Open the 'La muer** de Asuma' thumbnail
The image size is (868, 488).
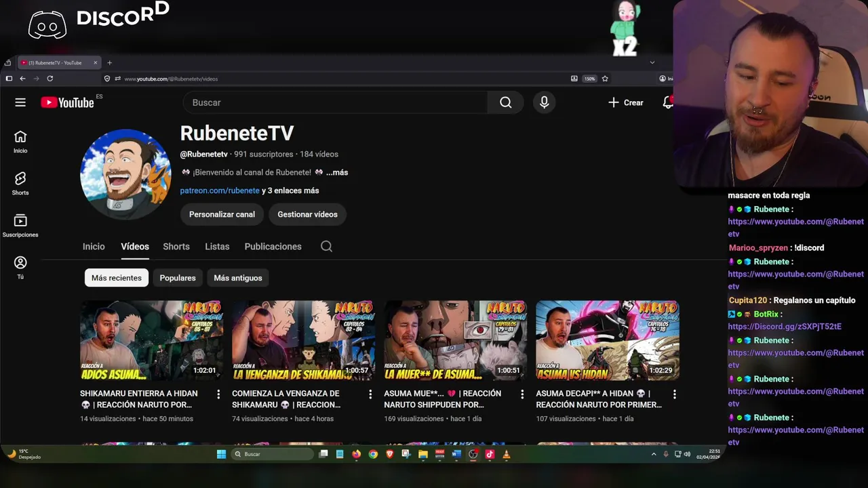456,340
